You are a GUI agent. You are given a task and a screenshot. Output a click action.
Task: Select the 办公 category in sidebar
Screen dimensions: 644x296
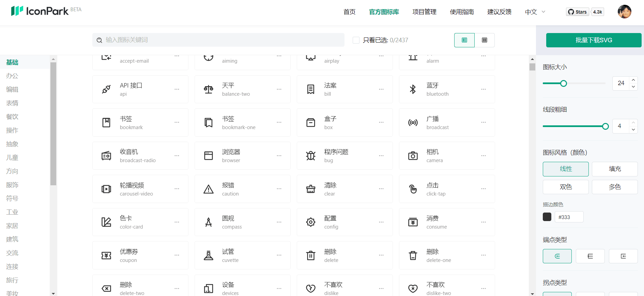(12, 76)
